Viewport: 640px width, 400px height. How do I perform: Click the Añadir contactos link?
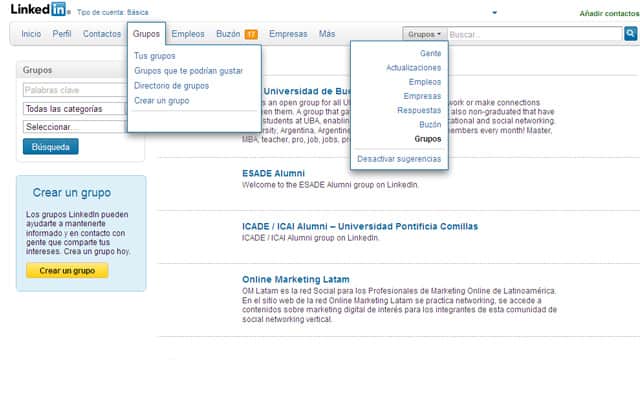(609, 13)
